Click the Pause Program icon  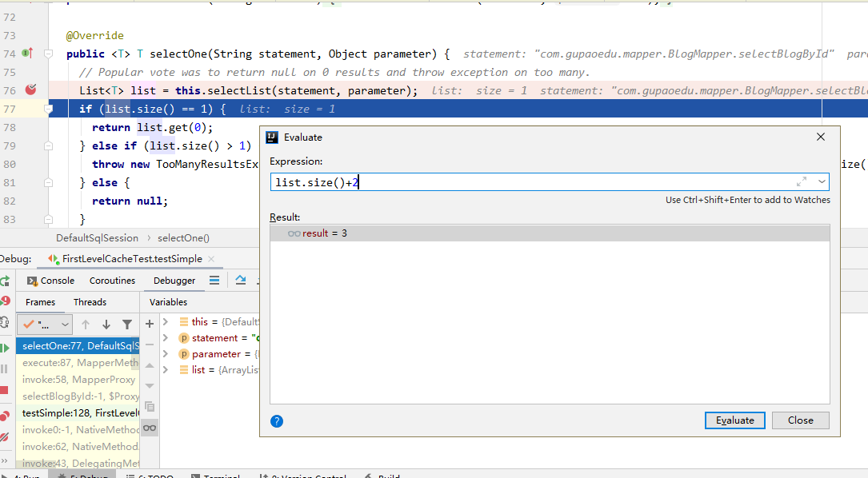(4, 369)
